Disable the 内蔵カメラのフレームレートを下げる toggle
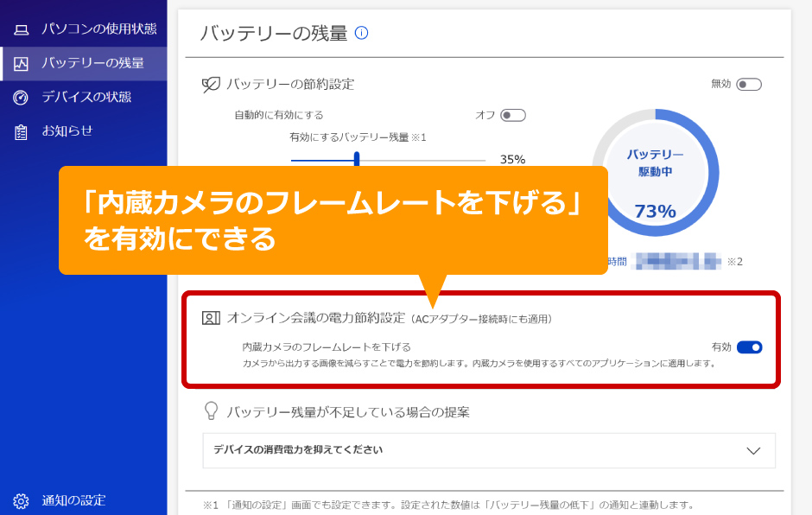 click(x=749, y=347)
